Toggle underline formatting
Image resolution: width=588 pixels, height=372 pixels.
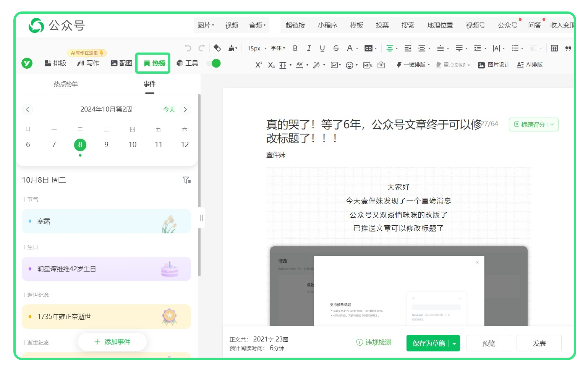322,48
